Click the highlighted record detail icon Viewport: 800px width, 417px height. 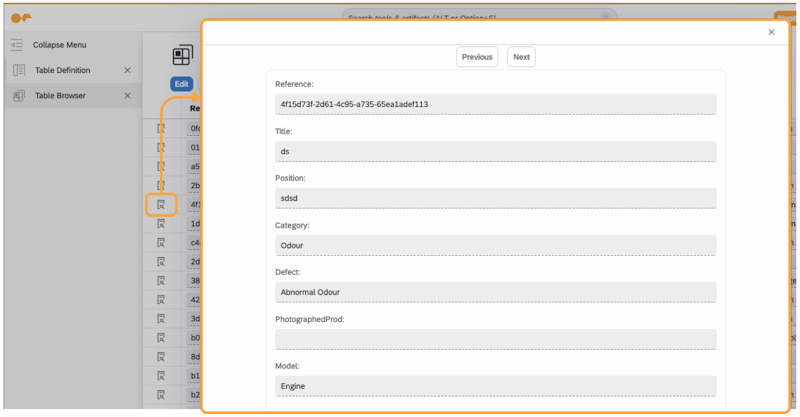(x=160, y=204)
